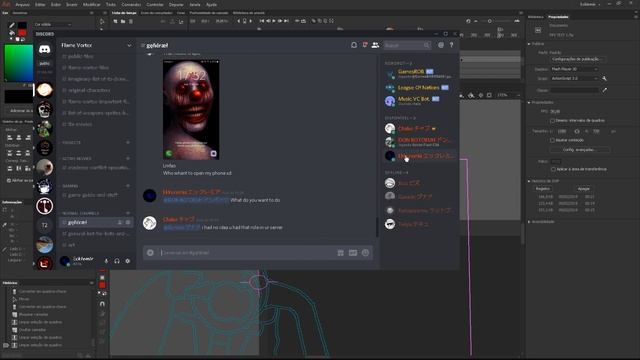Click the advanced settings button in Properties
This screenshot has width=640, height=360.
579,150
